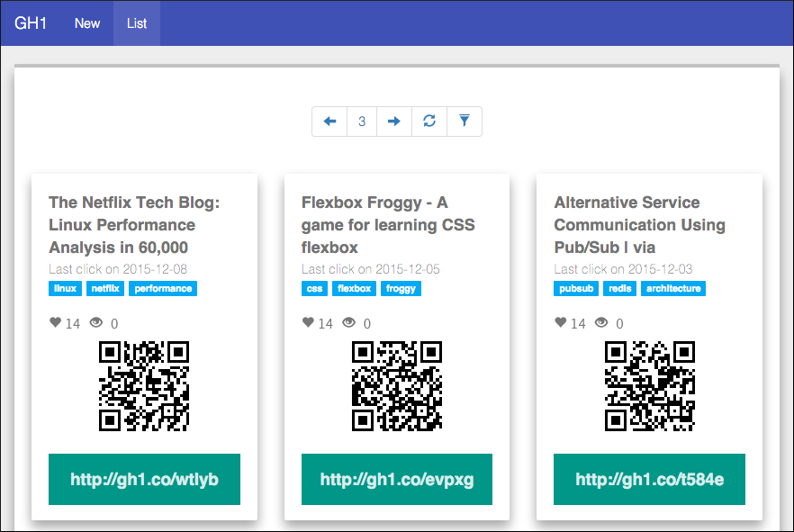The width and height of the screenshot is (794, 532).
Task: Click QR code of Netflix Tech Blog card
Action: pos(144,386)
